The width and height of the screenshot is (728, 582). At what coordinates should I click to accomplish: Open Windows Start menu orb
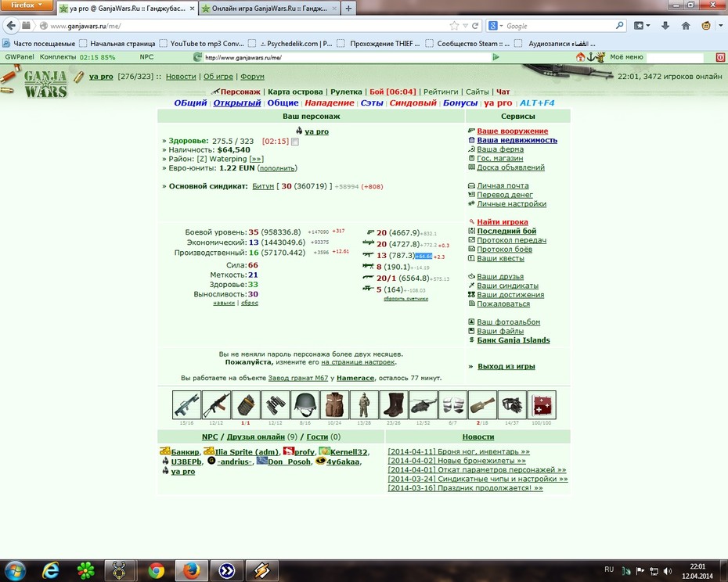pos(15,570)
